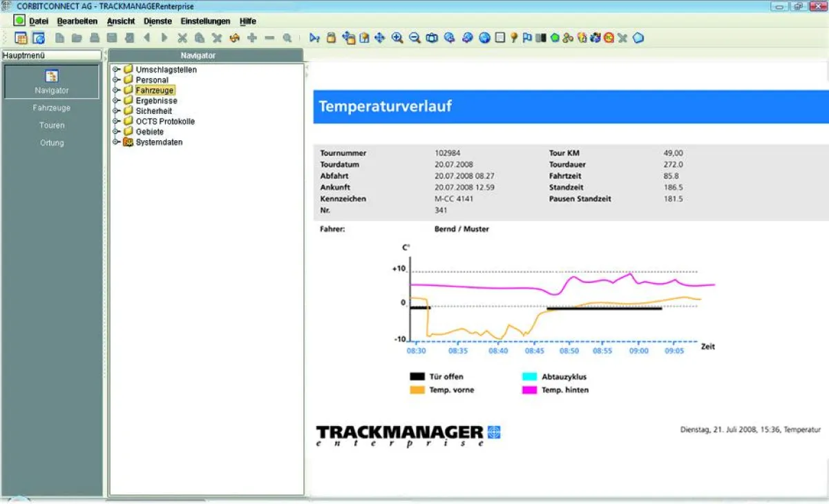This screenshot has width=829, height=504.
Task: Click the zoom out magnifier icon
Action: [x=414, y=38]
